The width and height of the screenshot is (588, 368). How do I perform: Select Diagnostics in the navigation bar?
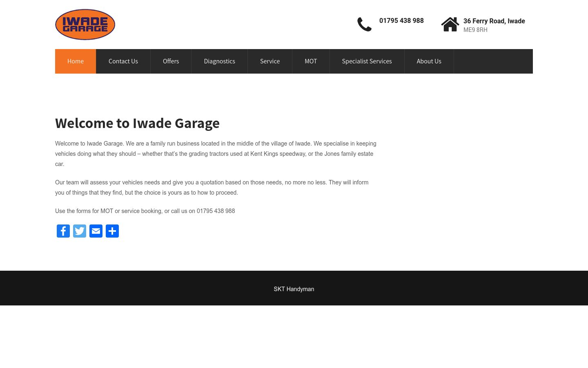tap(220, 61)
